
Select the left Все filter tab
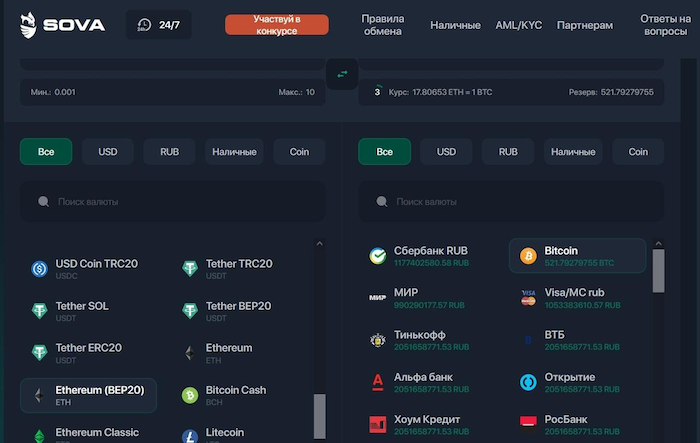click(46, 152)
